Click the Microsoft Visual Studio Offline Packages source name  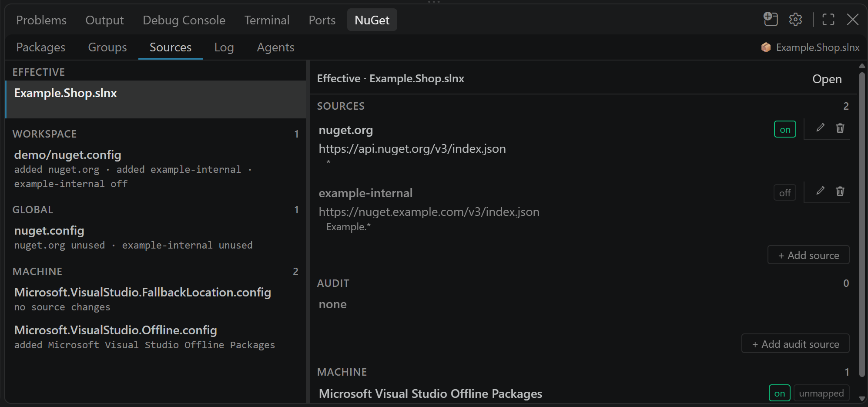click(430, 394)
